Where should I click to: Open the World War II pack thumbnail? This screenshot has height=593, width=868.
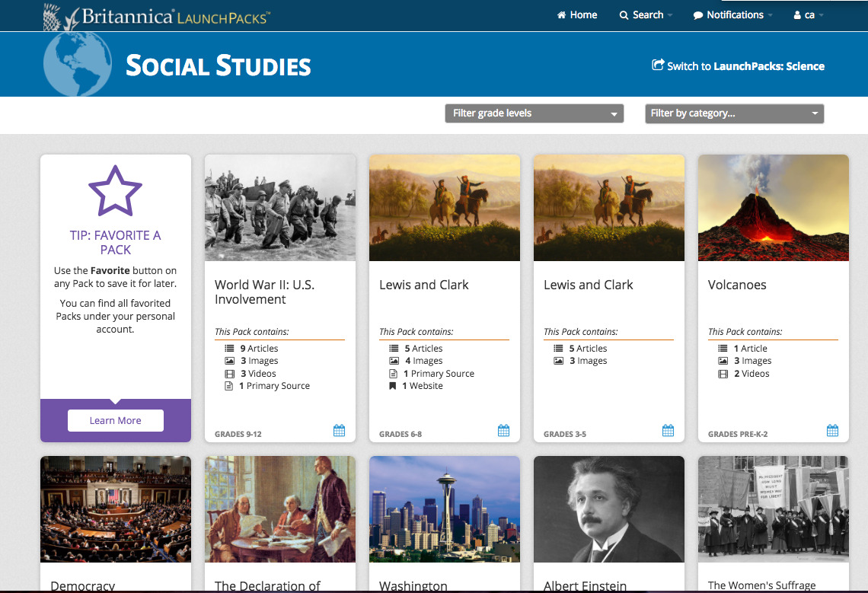[x=280, y=208]
